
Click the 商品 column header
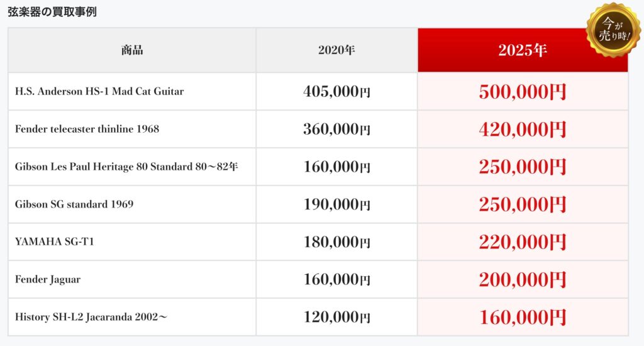click(x=132, y=50)
